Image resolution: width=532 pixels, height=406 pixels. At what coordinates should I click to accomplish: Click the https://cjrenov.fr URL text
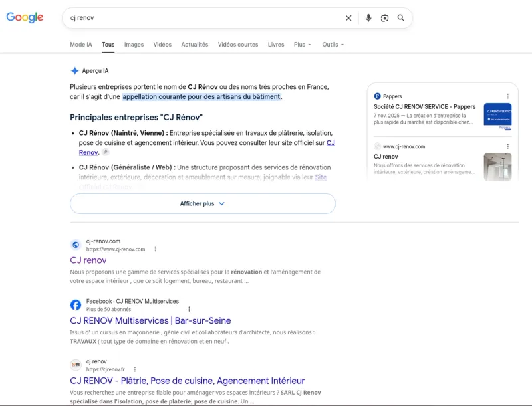(106, 369)
